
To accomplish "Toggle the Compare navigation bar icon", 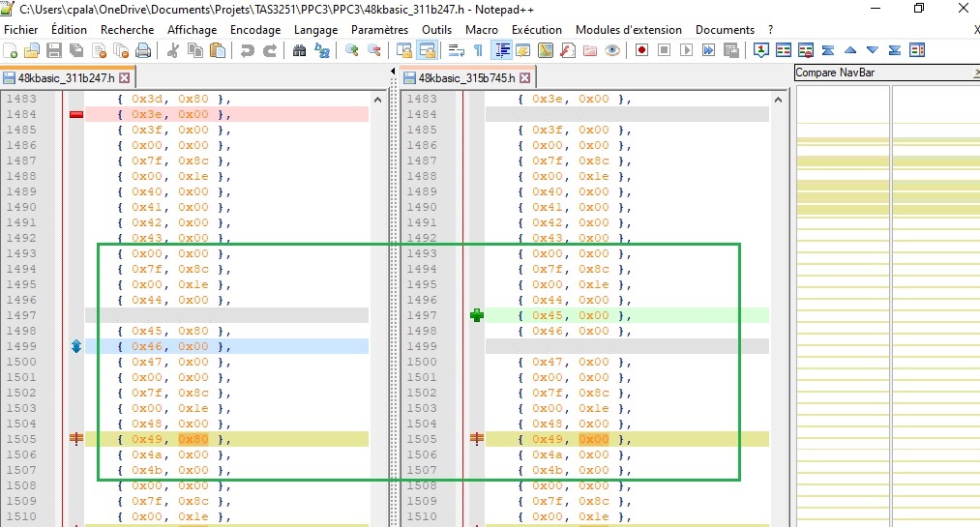I will click(917, 50).
